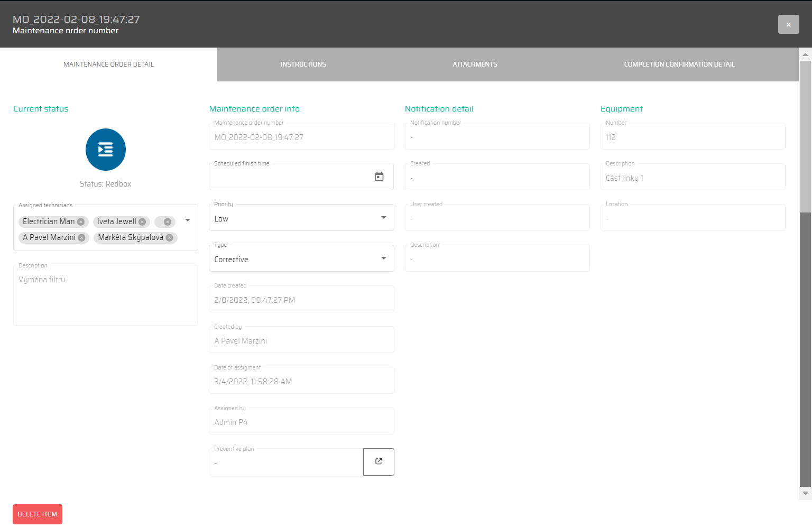Click the blue Redbox status icon

click(x=106, y=150)
